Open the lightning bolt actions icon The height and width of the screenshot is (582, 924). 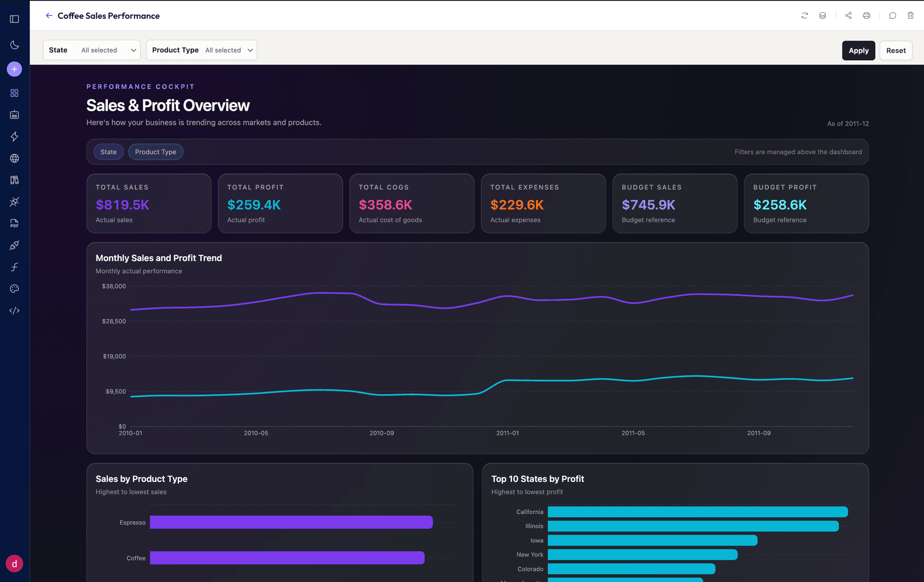(x=14, y=136)
